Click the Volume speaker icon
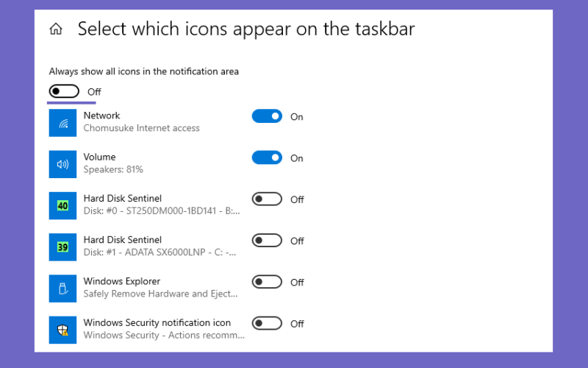This screenshot has height=368, width=588. pyautogui.click(x=62, y=164)
